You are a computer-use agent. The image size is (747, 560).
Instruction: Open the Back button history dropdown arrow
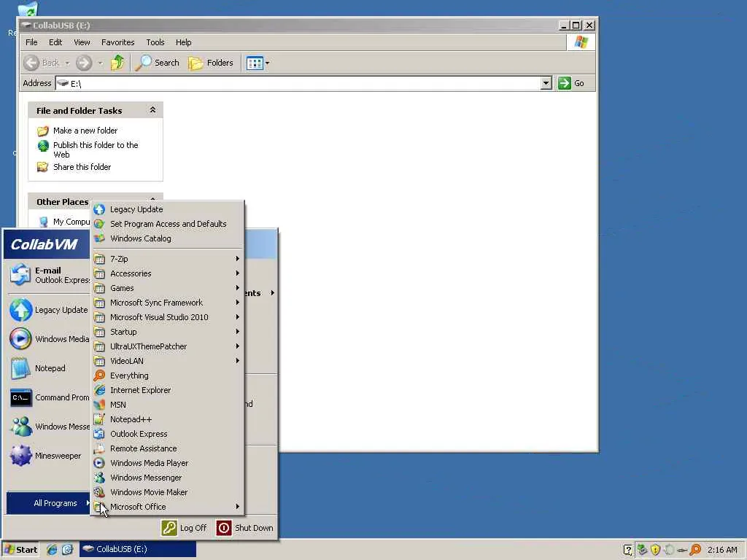click(67, 63)
